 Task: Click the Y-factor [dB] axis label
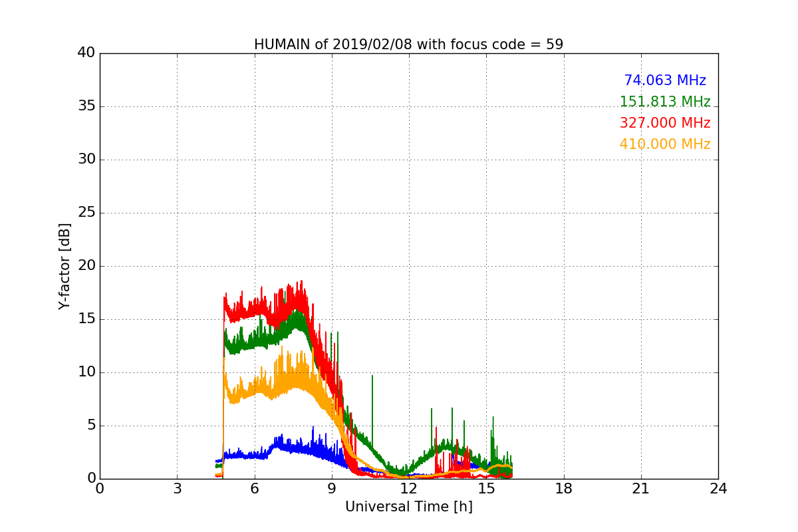(65, 266)
